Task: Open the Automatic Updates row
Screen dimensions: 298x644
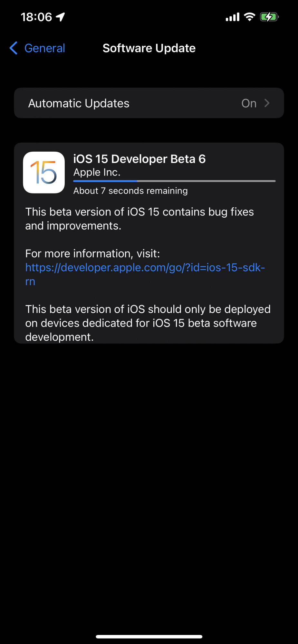Action: pos(149,103)
